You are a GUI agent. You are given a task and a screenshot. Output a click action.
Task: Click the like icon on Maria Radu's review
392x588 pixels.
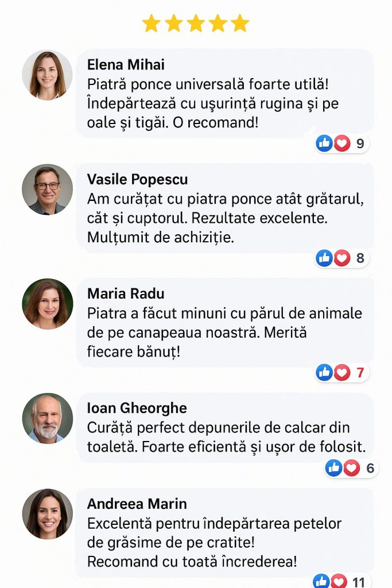tap(324, 373)
